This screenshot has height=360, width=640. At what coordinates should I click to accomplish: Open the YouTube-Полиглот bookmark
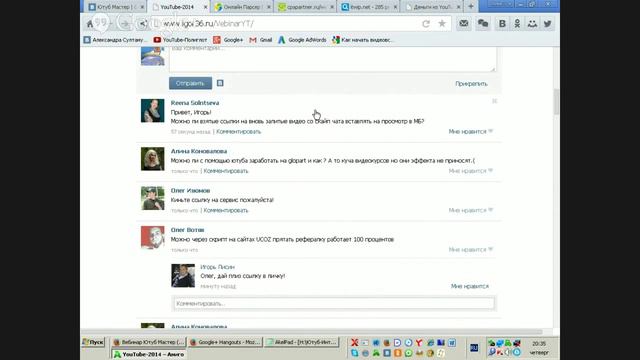pos(180,40)
